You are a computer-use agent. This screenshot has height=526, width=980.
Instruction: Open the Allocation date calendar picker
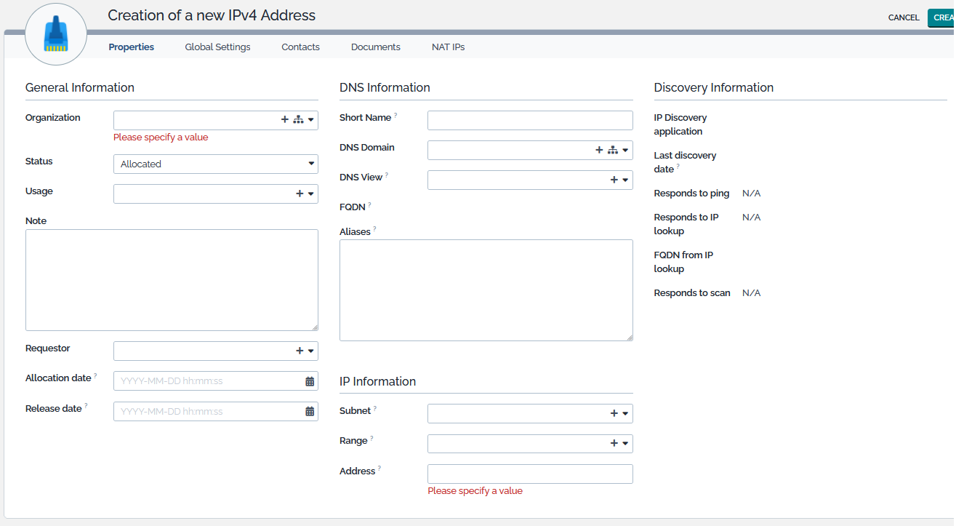(310, 381)
